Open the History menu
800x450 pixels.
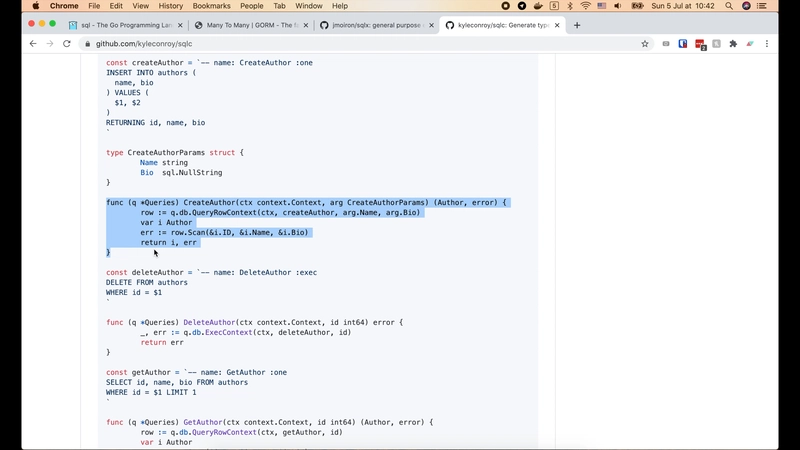click(170, 6)
